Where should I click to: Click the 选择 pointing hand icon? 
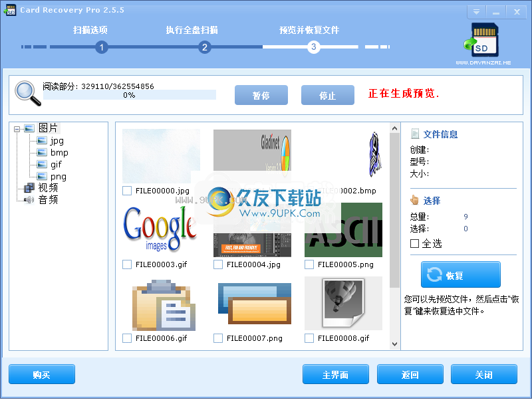click(414, 200)
